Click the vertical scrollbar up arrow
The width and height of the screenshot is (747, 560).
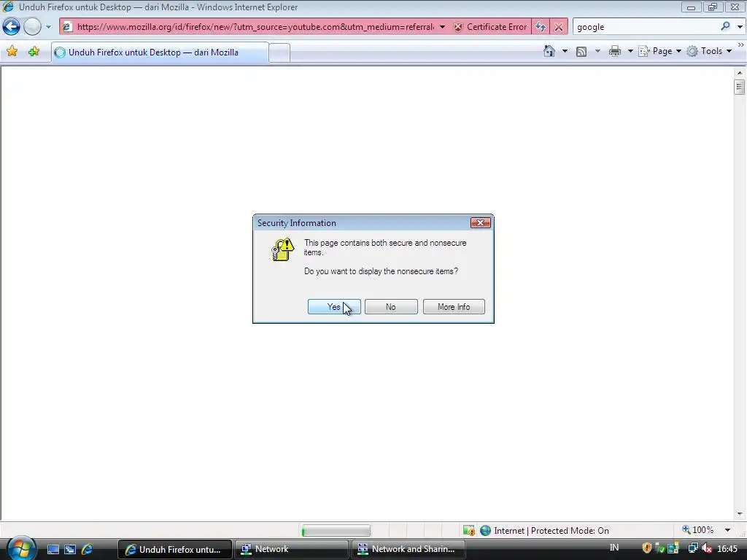[740, 73]
